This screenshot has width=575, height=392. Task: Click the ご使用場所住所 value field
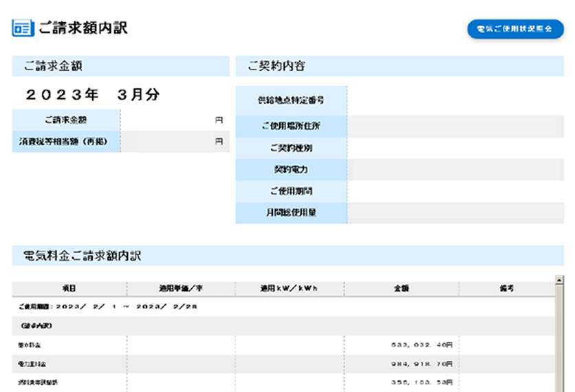click(x=455, y=127)
